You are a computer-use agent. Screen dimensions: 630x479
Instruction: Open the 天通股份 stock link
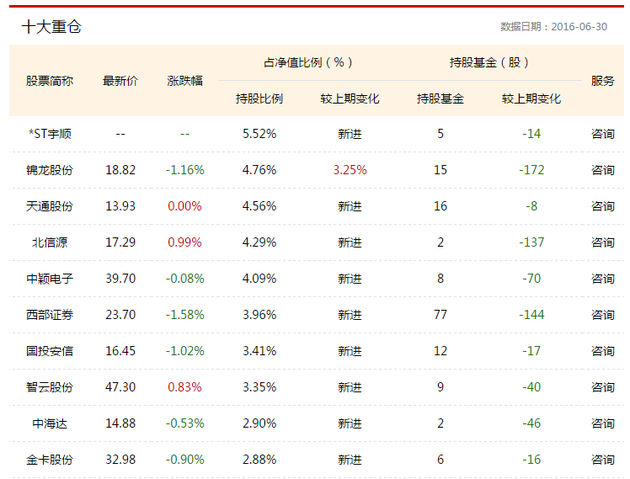[50, 206]
